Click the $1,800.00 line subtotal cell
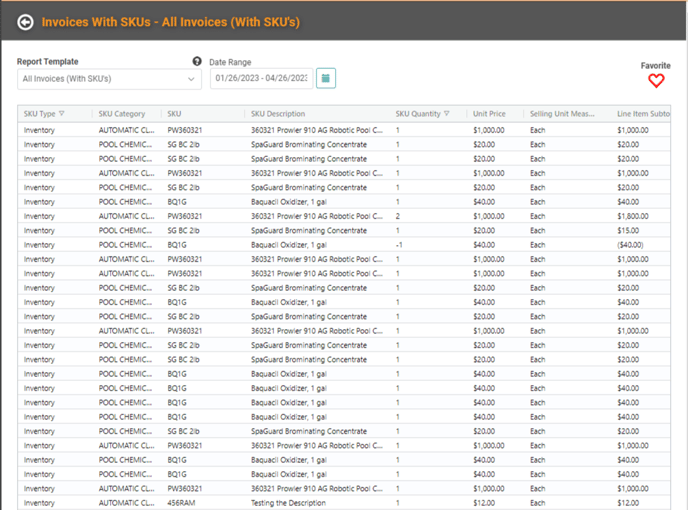Screen dimensions: 688x510 click(x=634, y=216)
